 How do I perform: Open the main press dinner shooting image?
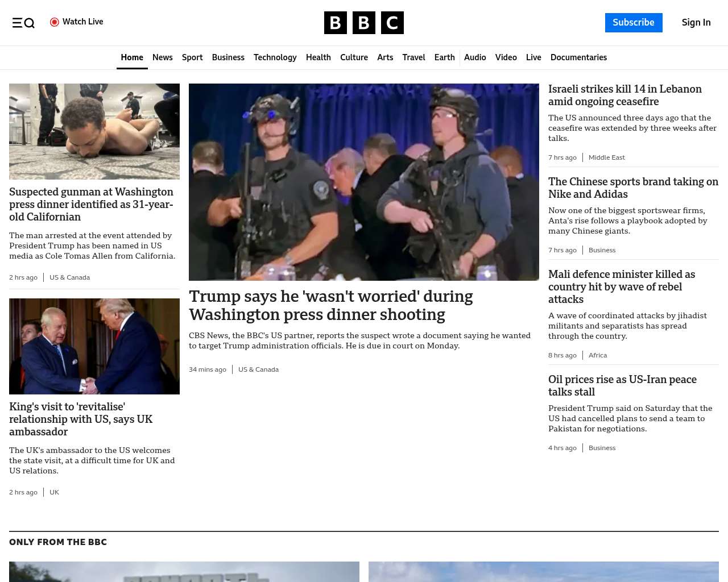(x=363, y=182)
